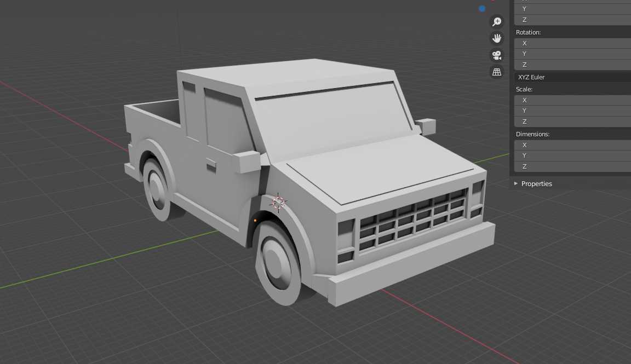Click the 'Rotation:' label

point(529,32)
